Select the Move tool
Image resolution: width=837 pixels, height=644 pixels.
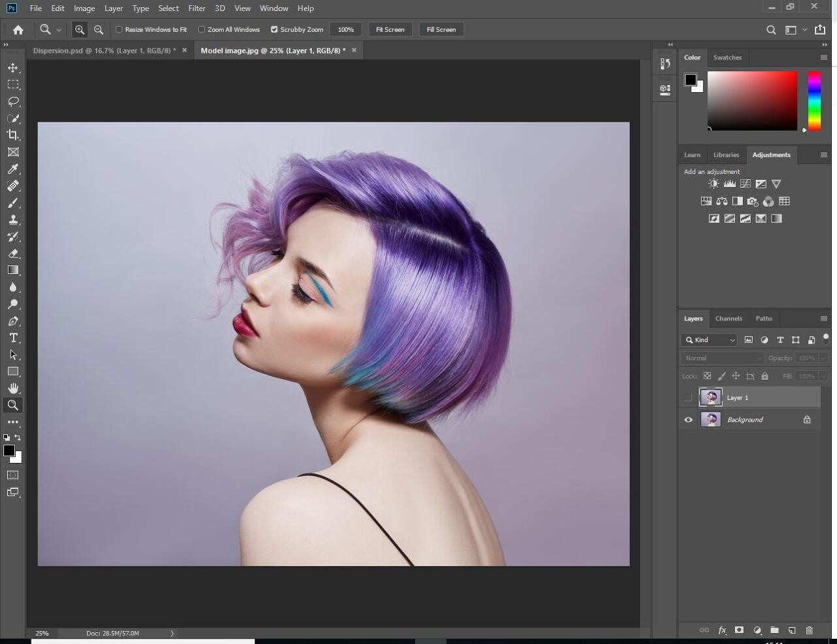(13, 68)
